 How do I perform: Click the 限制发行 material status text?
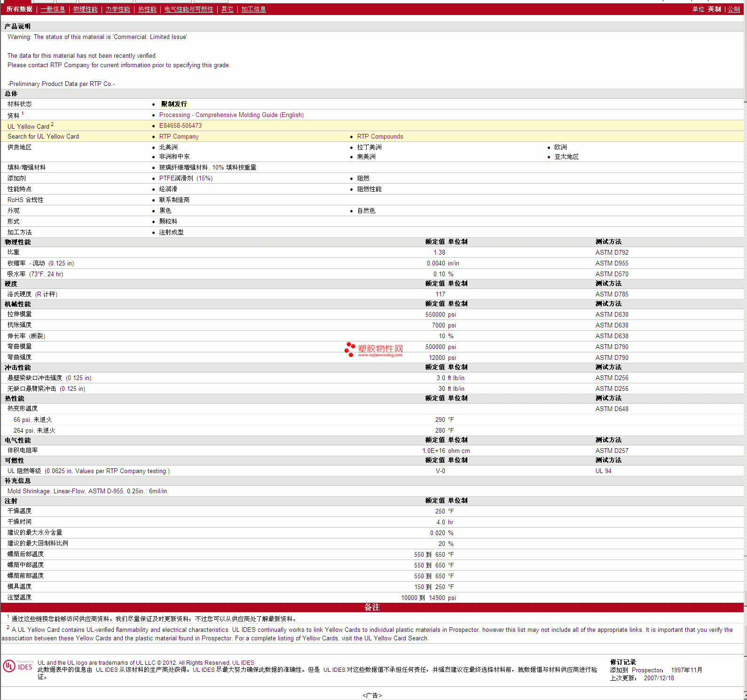click(x=174, y=104)
